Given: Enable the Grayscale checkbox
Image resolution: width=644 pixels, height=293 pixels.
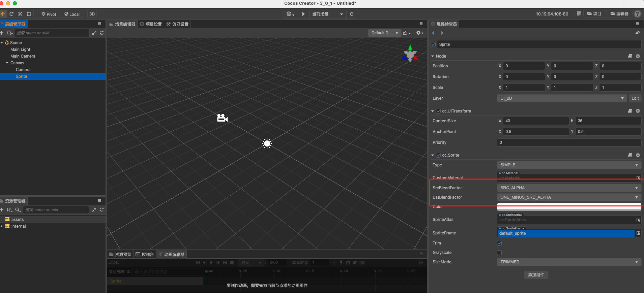Looking at the screenshot, I should 499,253.
